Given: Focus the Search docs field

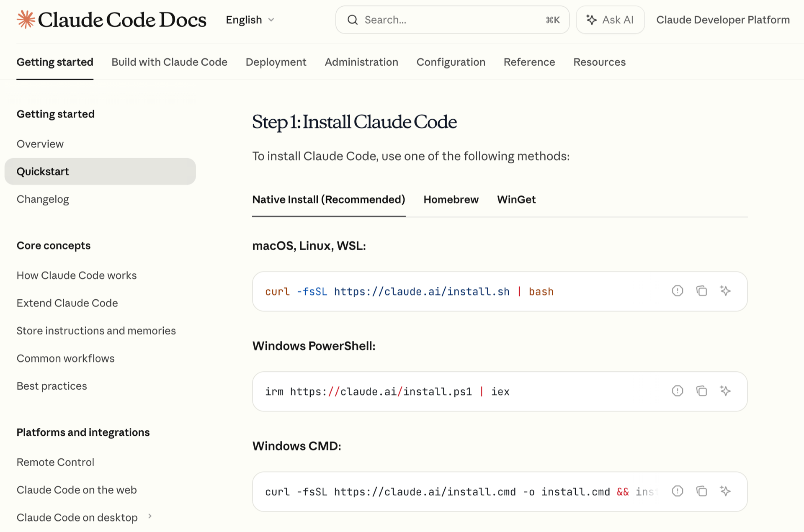Looking at the screenshot, I should [452, 20].
